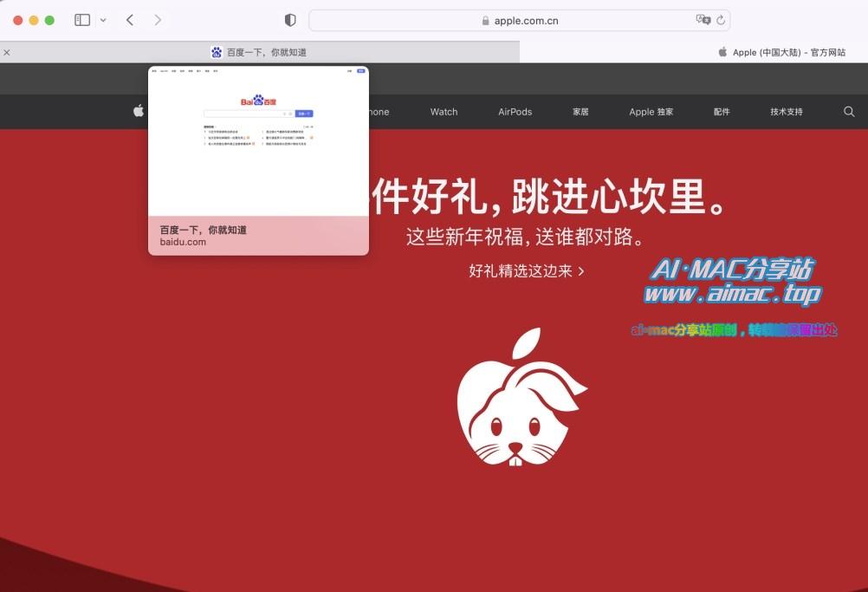Open the AirPods navigation item
This screenshot has width=868, height=592.
tap(515, 112)
